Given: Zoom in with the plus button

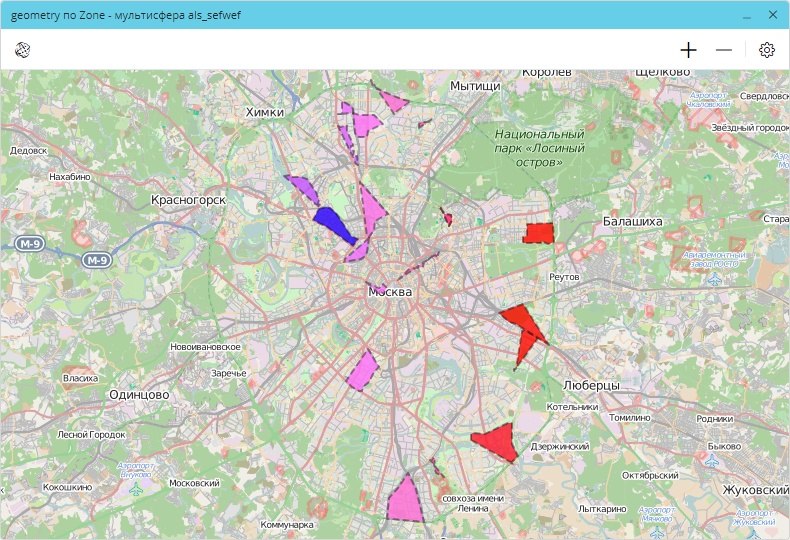Looking at the screenshot, I should coord(688,50).
